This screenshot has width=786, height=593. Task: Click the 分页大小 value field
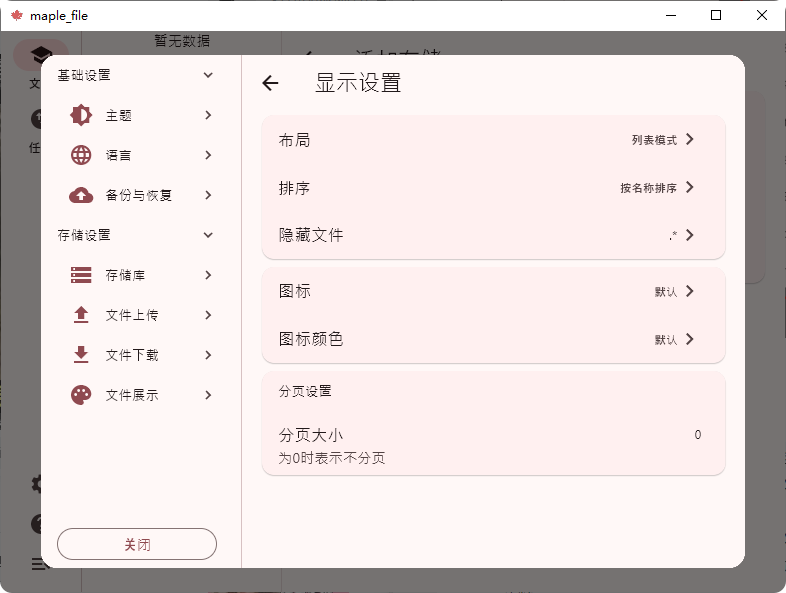click(697, 435)
